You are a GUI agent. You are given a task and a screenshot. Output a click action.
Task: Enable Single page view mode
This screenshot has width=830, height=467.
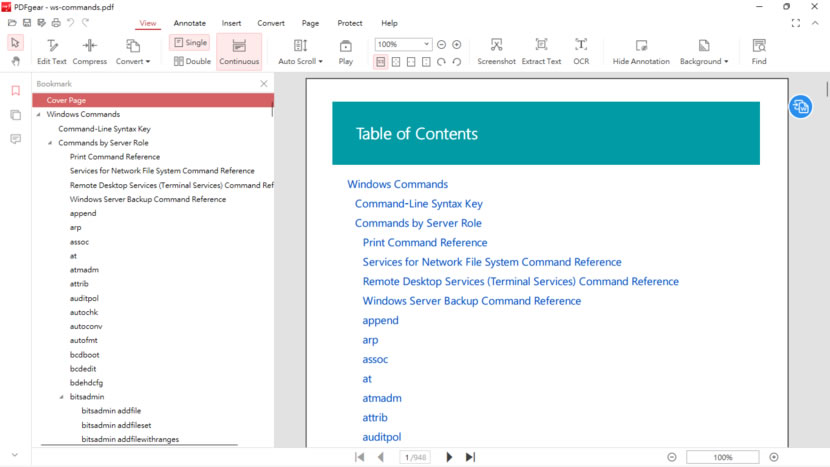tap(190, 42)
